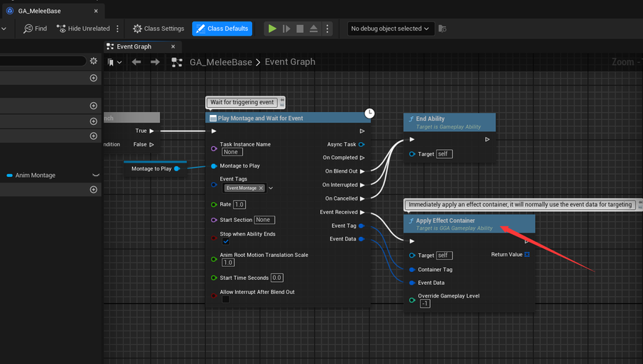Image resolution: width=643 pixels, height=364 pixels.
Task: Click Anim Root Motion Translation Scale field
Action: tap(228, 263)
